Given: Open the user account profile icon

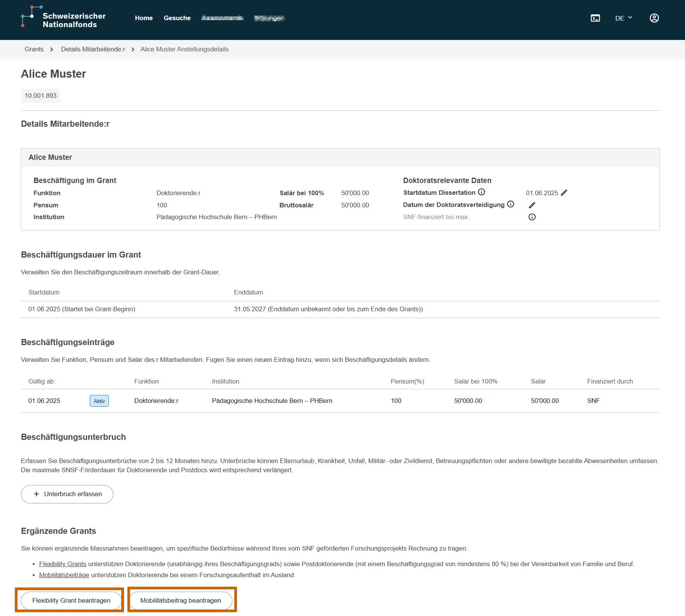Looking at the screenshot, I should (x=654, y=18).
